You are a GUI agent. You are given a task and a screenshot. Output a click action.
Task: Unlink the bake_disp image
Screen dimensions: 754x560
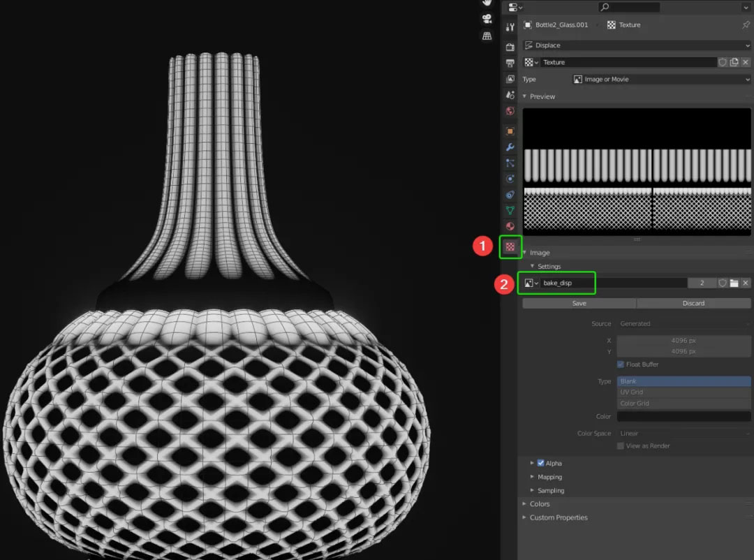coord(746,283)
